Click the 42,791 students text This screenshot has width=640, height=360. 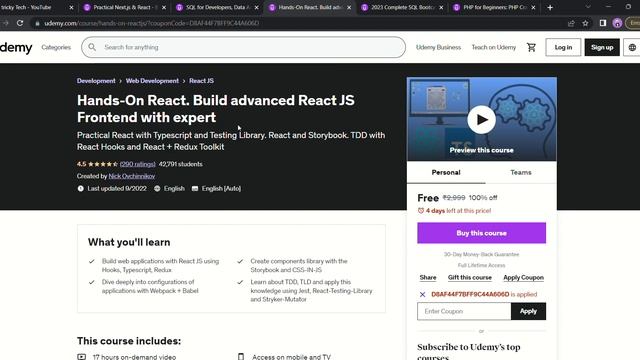coord(181,164)
